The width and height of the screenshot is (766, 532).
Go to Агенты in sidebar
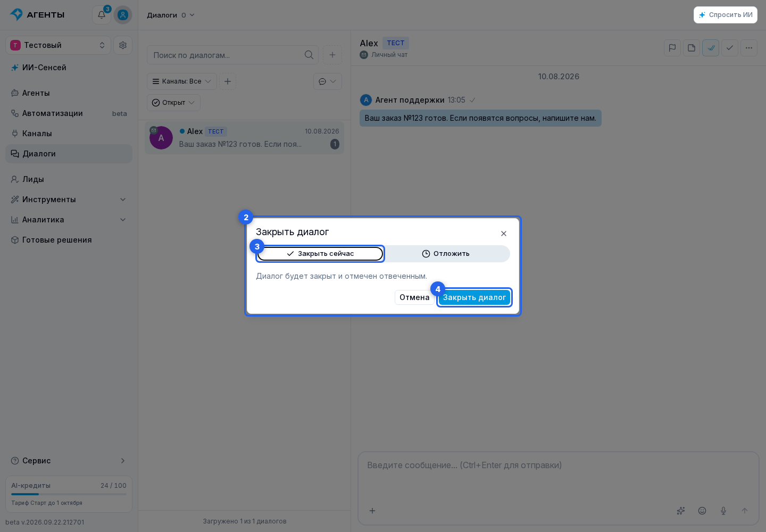coord(69,93)
